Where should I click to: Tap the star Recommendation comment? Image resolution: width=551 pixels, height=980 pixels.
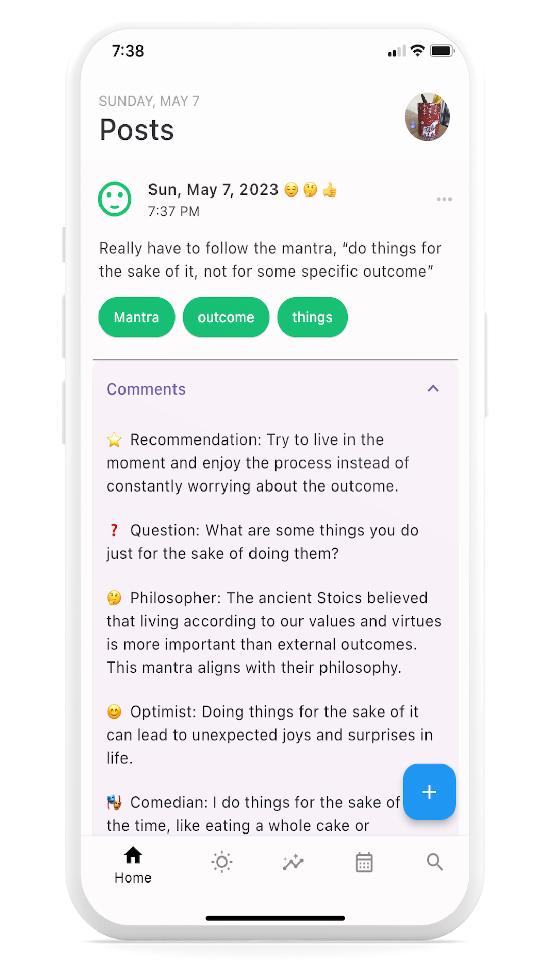point(258,463)
